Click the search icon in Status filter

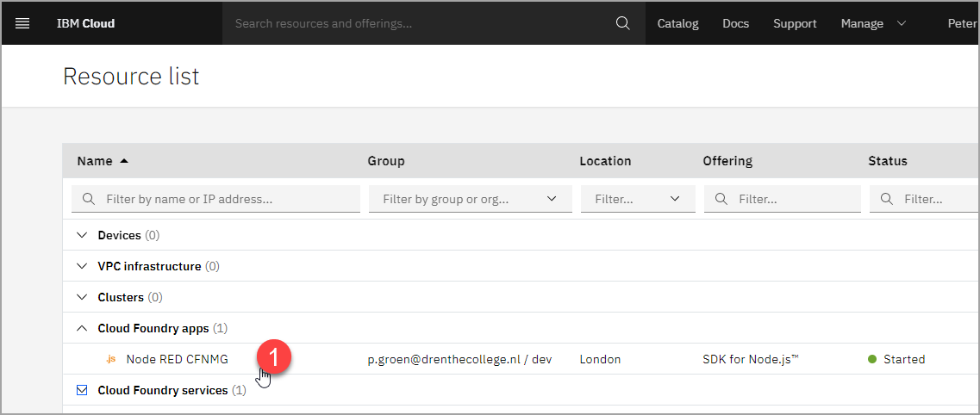886,199
